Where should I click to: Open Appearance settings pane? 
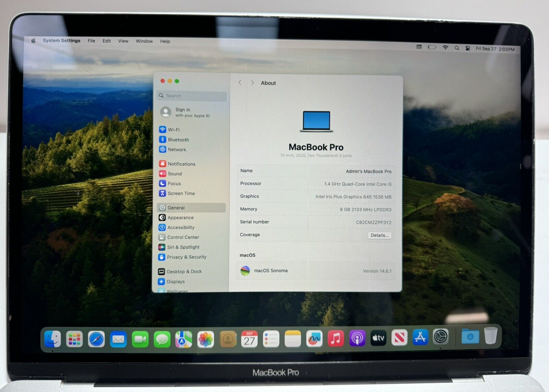(x=176, y=217)
